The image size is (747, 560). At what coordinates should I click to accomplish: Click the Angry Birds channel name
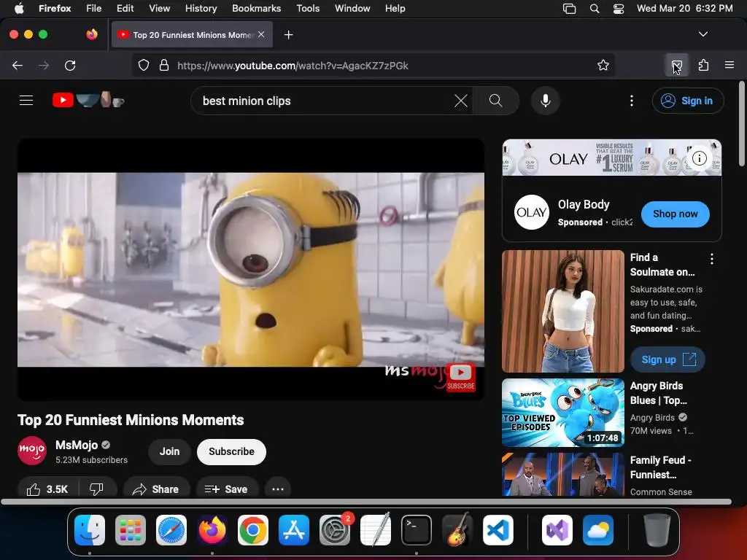pyautogui.click(x=652, y=418)
